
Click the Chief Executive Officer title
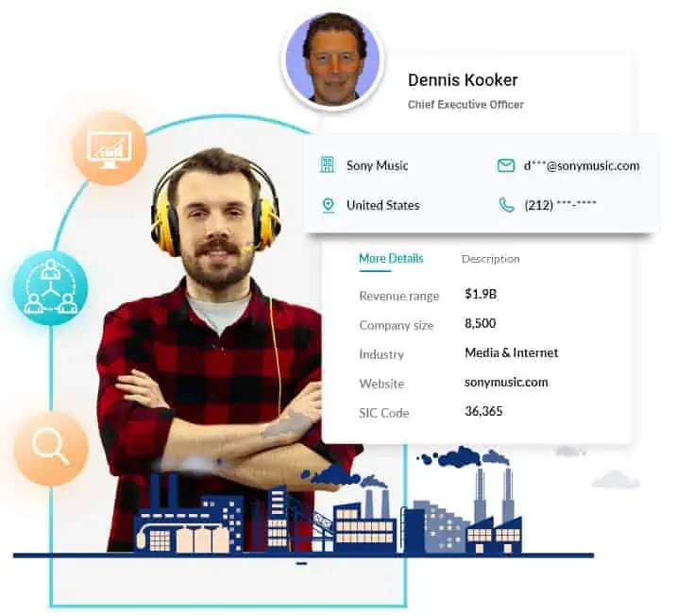point(465,105)
